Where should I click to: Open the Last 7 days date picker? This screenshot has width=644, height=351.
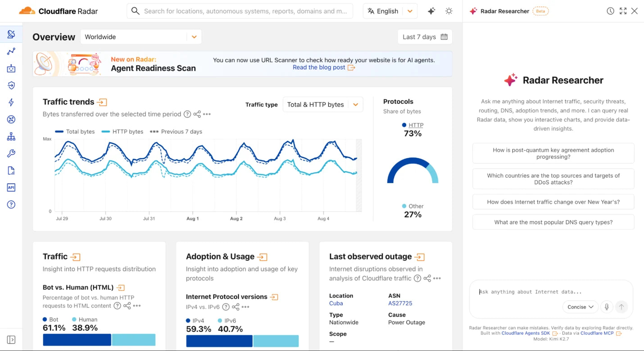[x=425, y=37]
